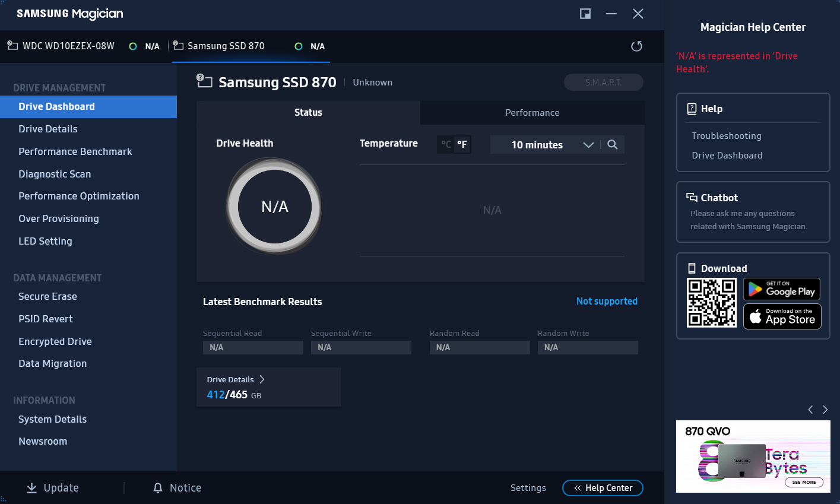Open Performance Benchmark page

click(75, 151)
